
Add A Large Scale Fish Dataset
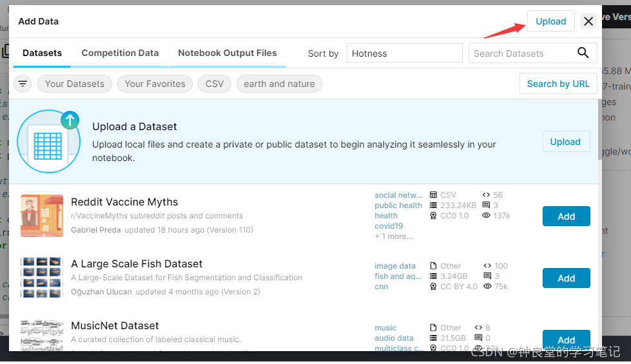[566, 278]
